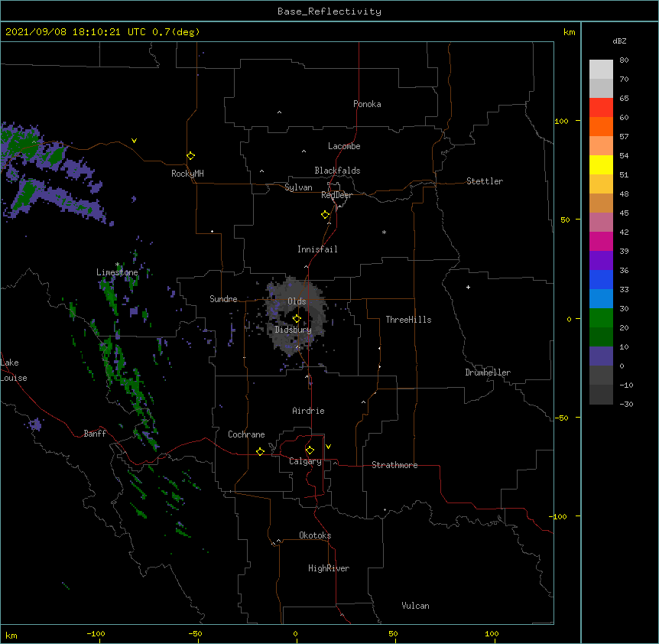Select the 33 dBZ light blue swatch

coord(601,298)
